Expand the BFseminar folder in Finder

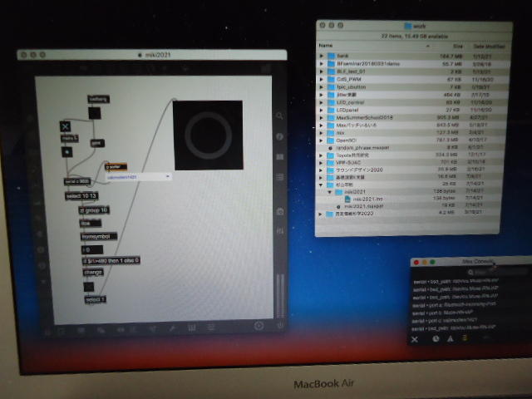[x=322, y=63]
